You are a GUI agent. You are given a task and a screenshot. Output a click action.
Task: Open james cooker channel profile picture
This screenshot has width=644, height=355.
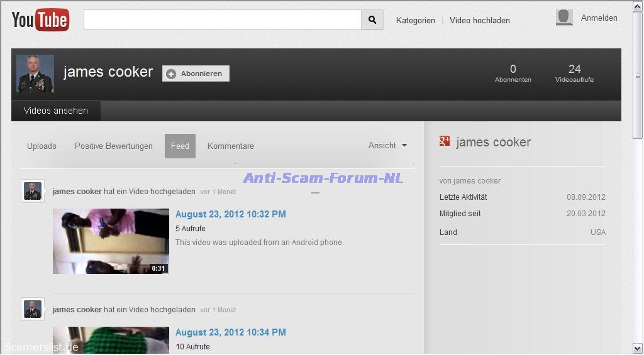pos(35,74)
